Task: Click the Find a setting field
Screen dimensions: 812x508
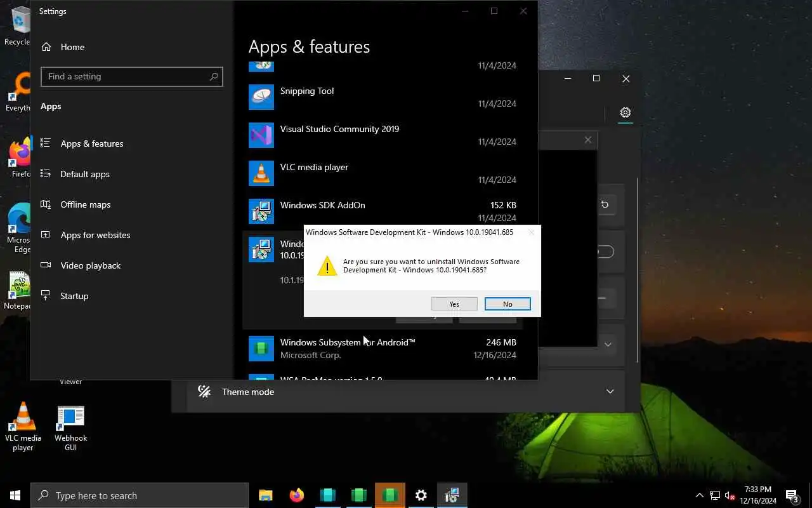Action: tap(132, 76)
